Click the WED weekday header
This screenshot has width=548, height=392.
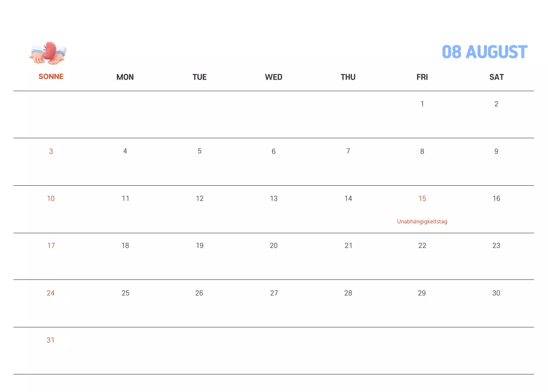274,77
